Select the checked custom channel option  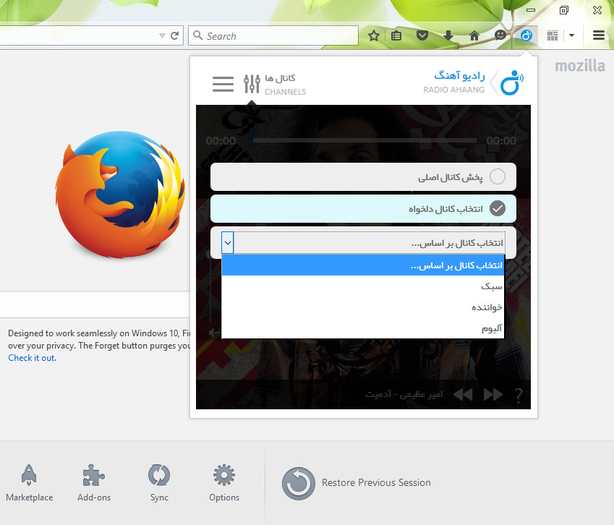tap(497, 208)
